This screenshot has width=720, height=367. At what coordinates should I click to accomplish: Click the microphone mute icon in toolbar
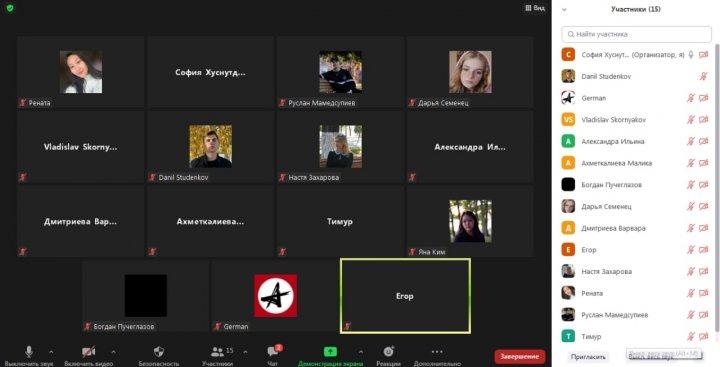(28, 352)
